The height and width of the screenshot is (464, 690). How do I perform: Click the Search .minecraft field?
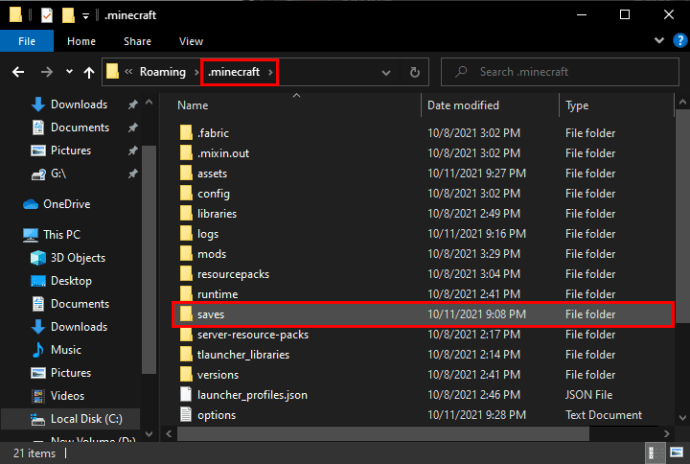560,72
